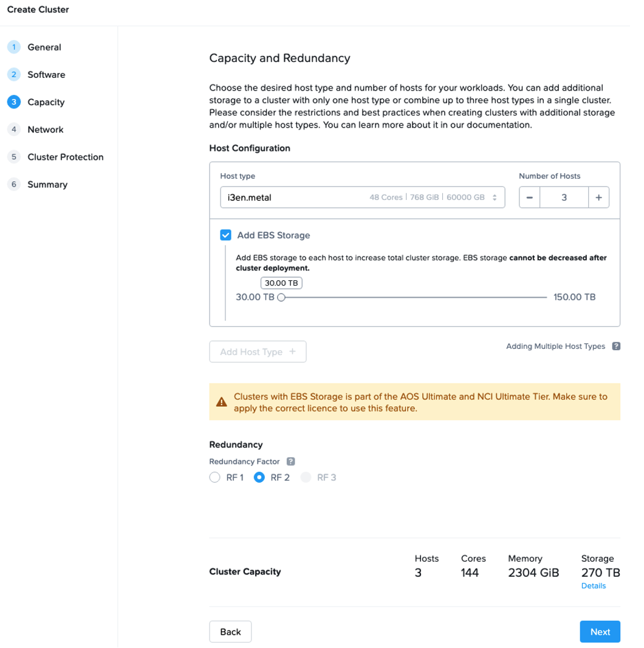Increase the number of hosts with the plus button
Image resolution: width=644 pixels, height=648 pixels.
click(598, 198)
